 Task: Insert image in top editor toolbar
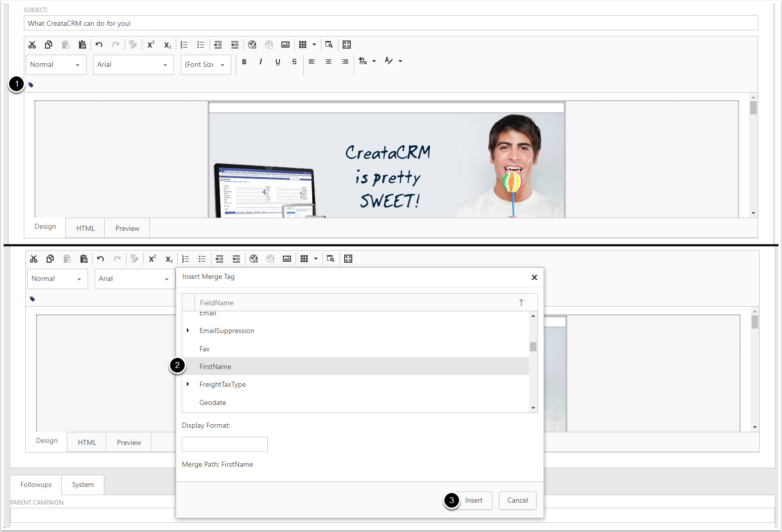285,45
